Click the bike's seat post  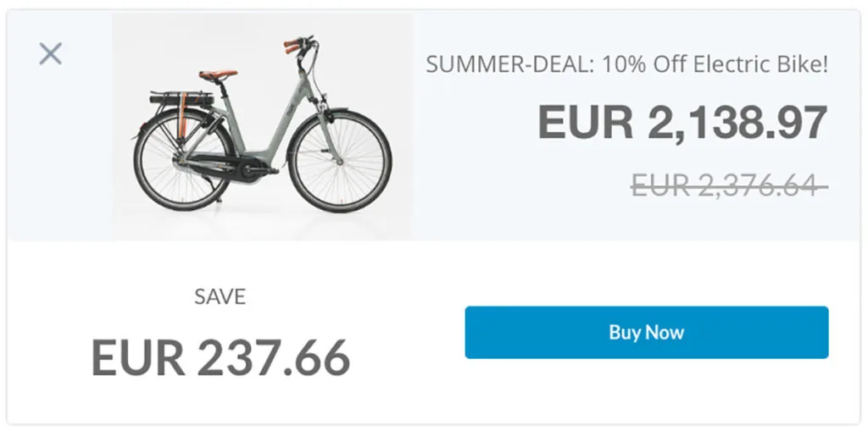[223, 88]
